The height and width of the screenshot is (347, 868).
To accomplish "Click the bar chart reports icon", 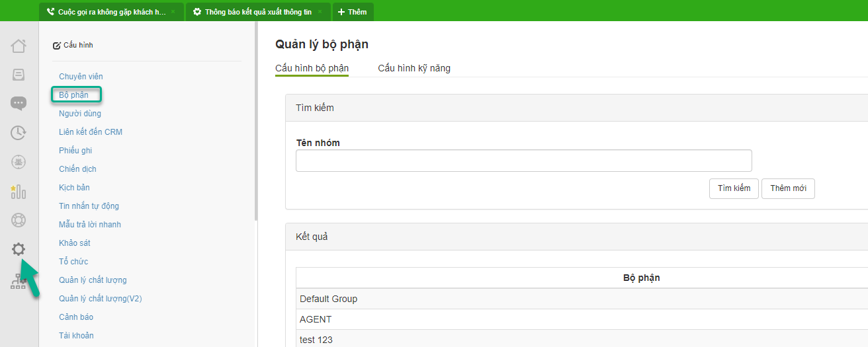I will pos(19,192).
